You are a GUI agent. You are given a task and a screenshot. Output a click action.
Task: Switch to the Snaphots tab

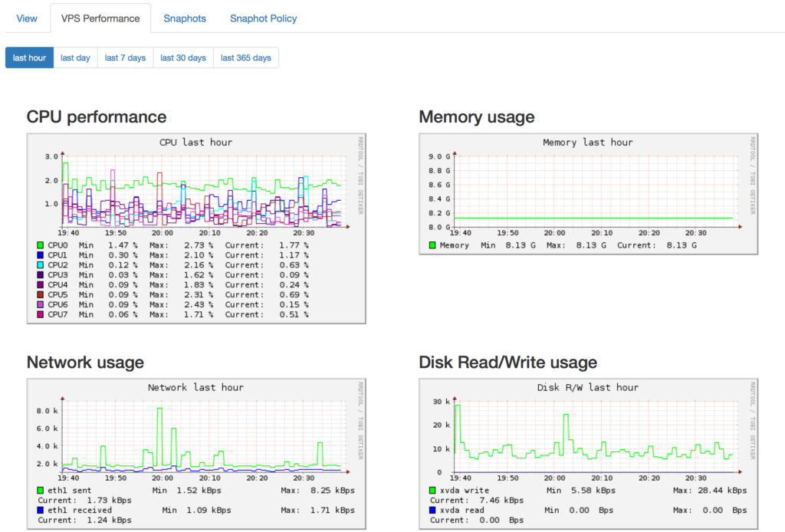(x=185, y=18)
